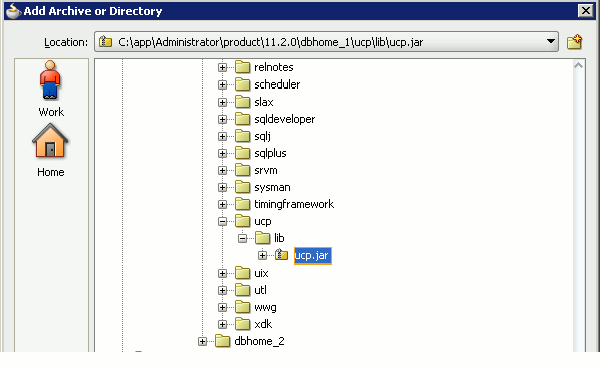Select the srvm folder icon
600x370 pixels.
pos(242,170)
